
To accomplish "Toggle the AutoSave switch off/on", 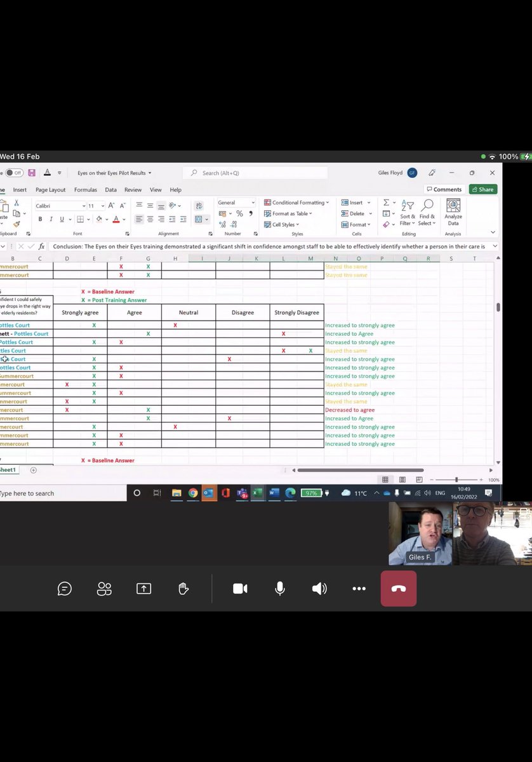I will point(14,173).
